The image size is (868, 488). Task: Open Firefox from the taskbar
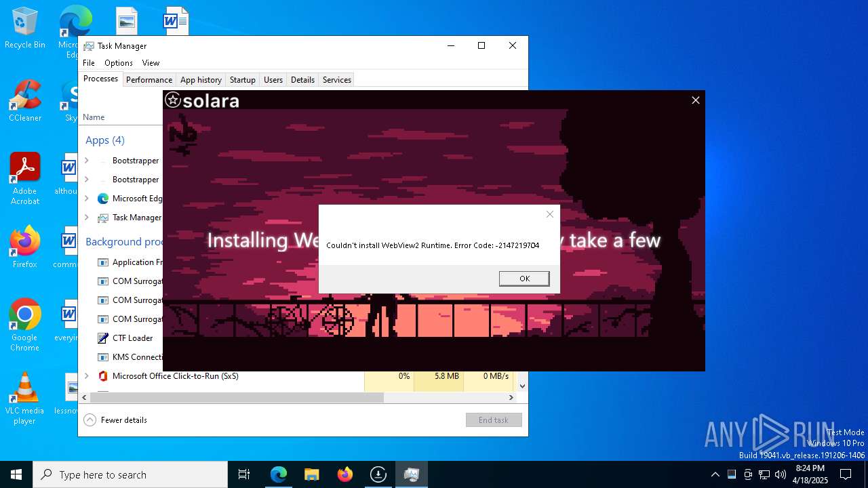click(345, 474)
